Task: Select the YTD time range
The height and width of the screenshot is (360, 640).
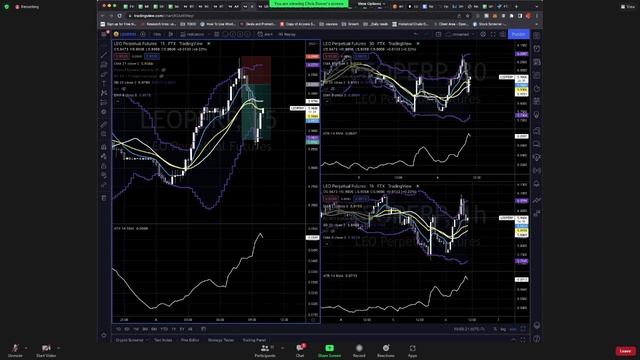Action: point(164,329)
